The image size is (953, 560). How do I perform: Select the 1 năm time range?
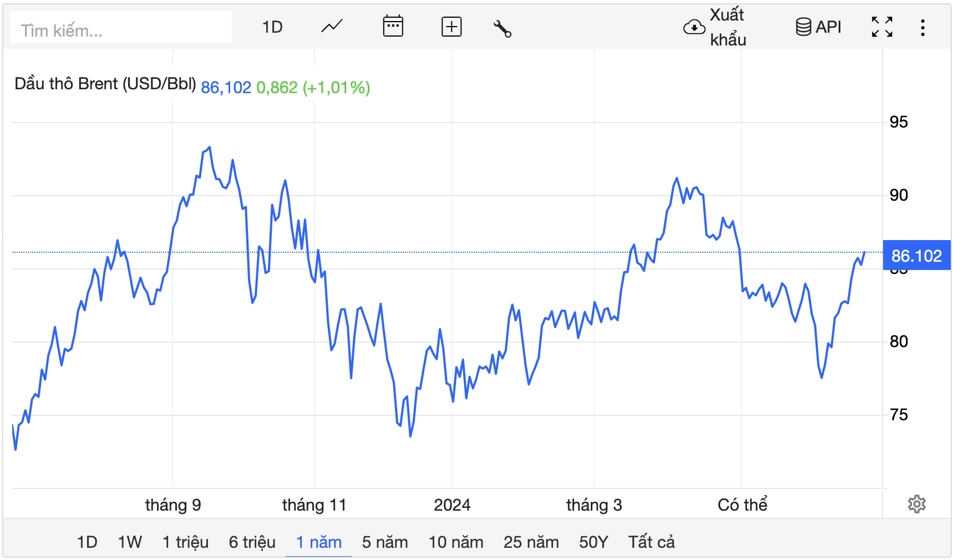click(x=319, y=542)
